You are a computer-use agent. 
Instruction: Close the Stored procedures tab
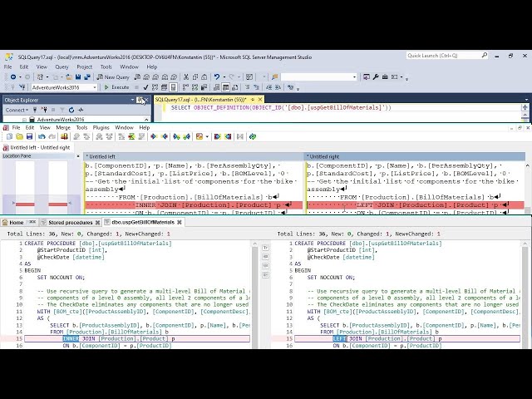[97, 223]
